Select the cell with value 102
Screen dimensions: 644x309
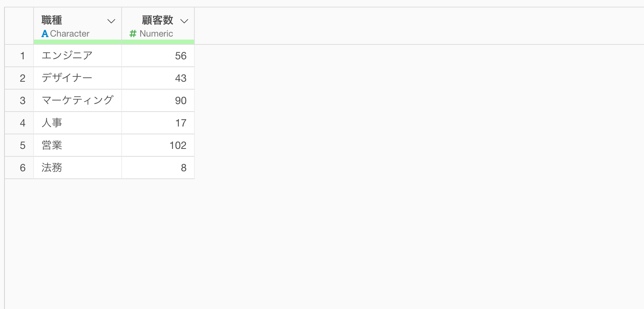pos(158,145)
